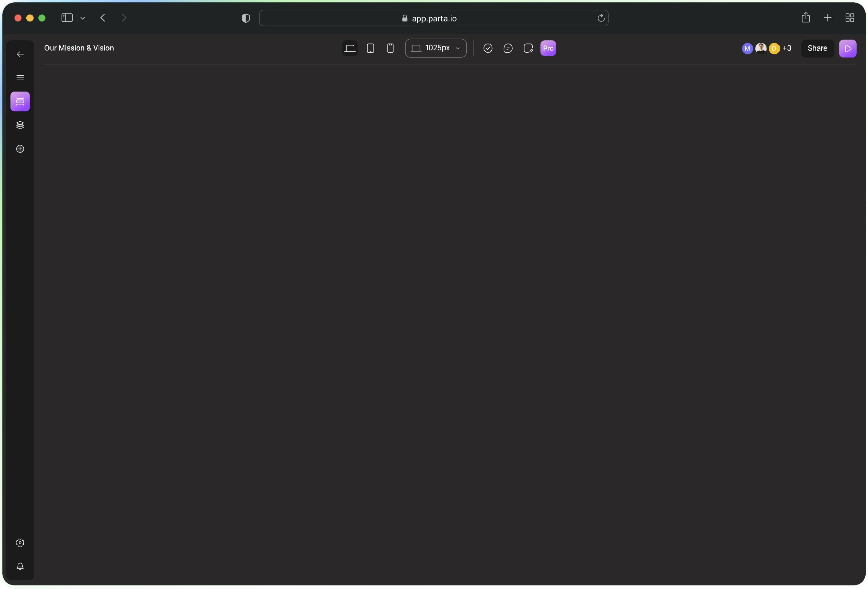Click the sticky note edit icon

[x=528, y=48]
